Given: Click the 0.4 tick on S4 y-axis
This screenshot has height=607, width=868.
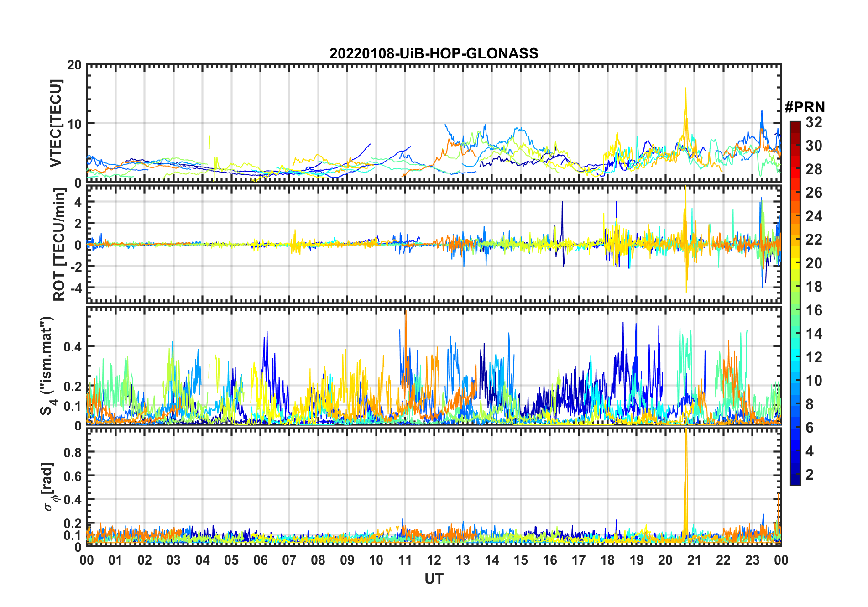Looking at the screenshot, I should point(73,347).
